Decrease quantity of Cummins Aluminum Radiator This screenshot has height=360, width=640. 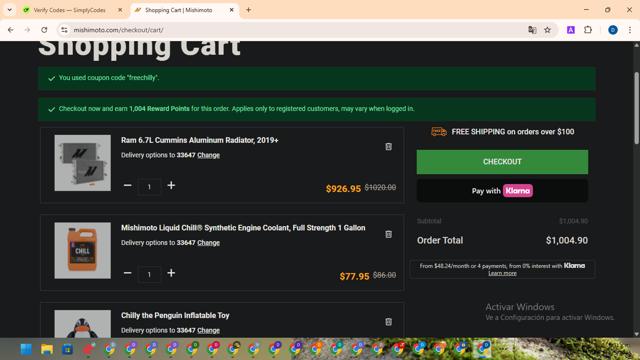(127, 185)
